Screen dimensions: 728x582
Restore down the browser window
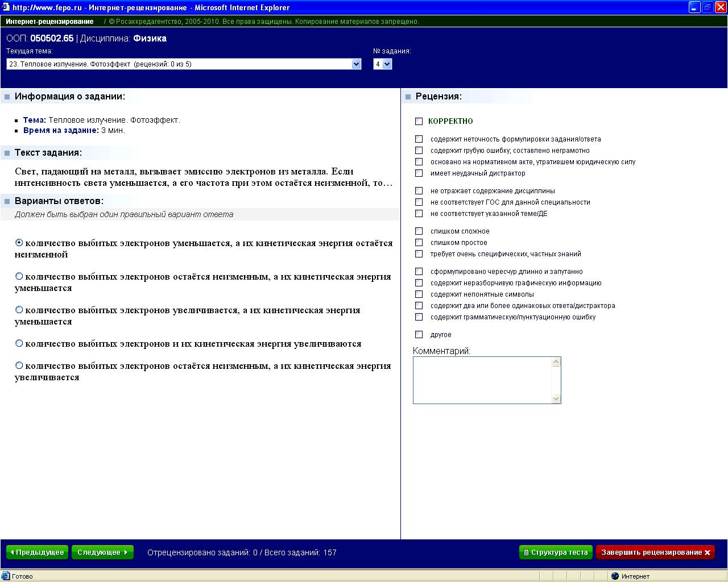[x=708, y=7]
